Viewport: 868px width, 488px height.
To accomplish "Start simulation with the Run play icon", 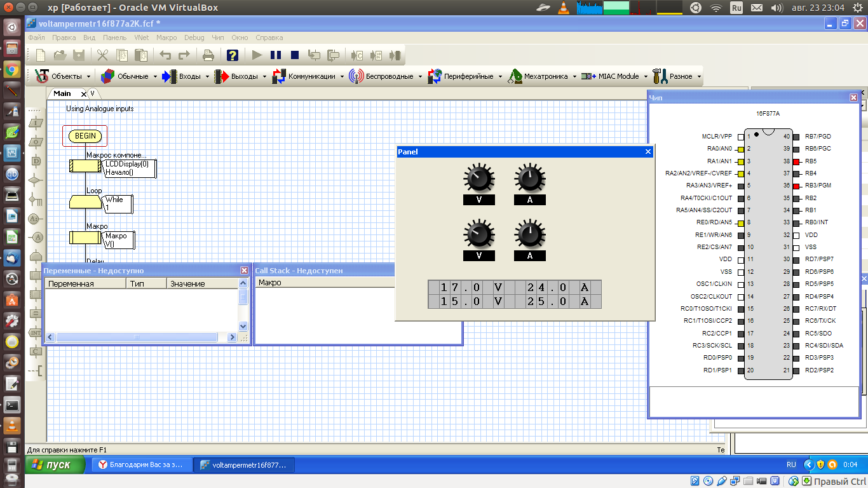I will [257, 55].
